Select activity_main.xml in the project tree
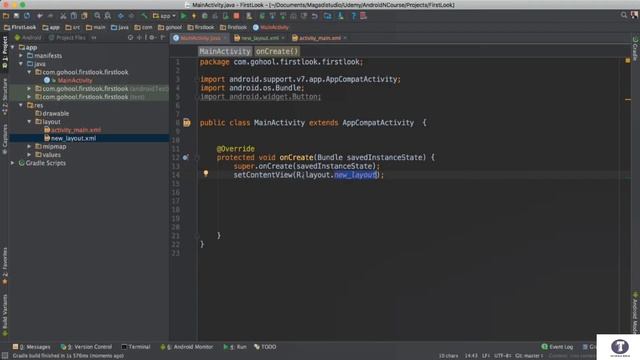This screenshot has height=360, width=640. coord(76,130)
